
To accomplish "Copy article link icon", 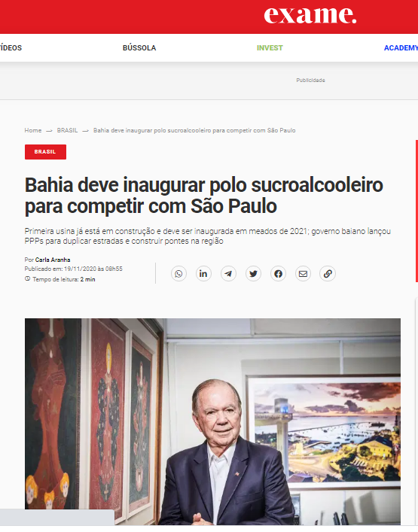I will click(328, 274).
